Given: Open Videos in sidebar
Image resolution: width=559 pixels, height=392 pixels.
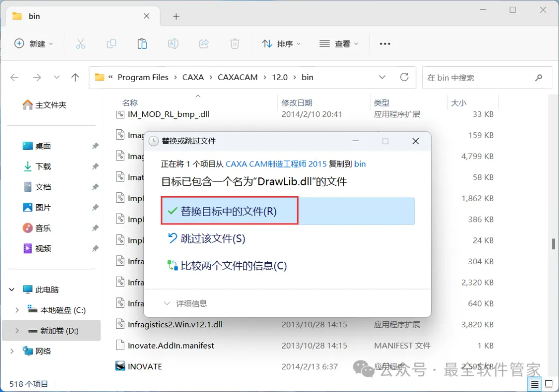Looking at the screenshot, I should (37, 249).
